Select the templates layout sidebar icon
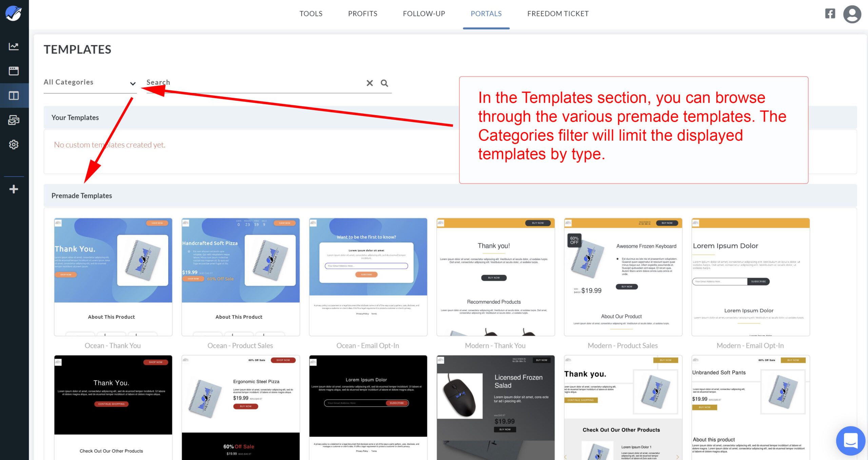 14,96
